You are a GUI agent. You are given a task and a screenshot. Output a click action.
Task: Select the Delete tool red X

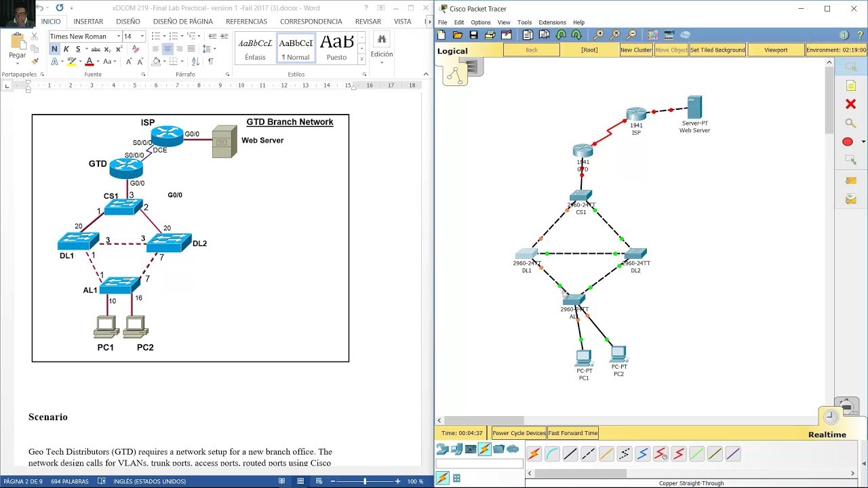(850, 104)
